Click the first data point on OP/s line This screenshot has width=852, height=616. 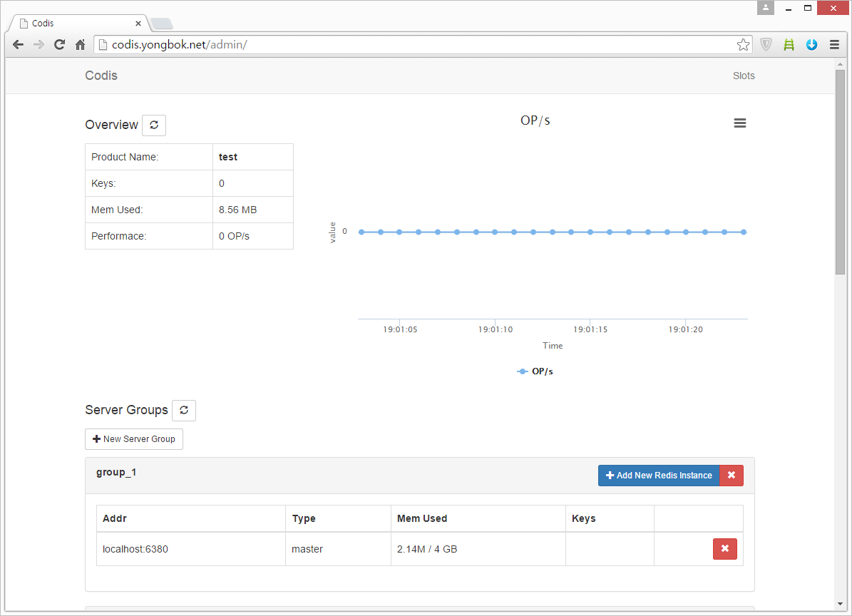(361, 232)
